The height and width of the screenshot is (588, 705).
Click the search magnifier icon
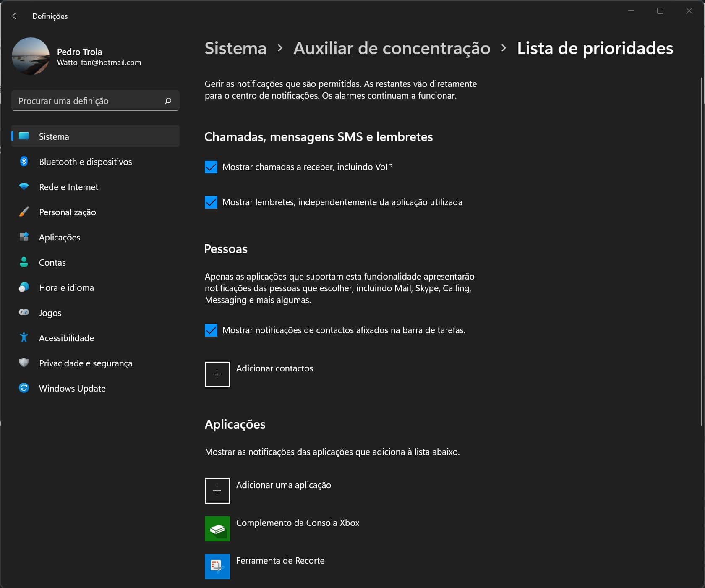pyautogui.click(x=168, y=101)
